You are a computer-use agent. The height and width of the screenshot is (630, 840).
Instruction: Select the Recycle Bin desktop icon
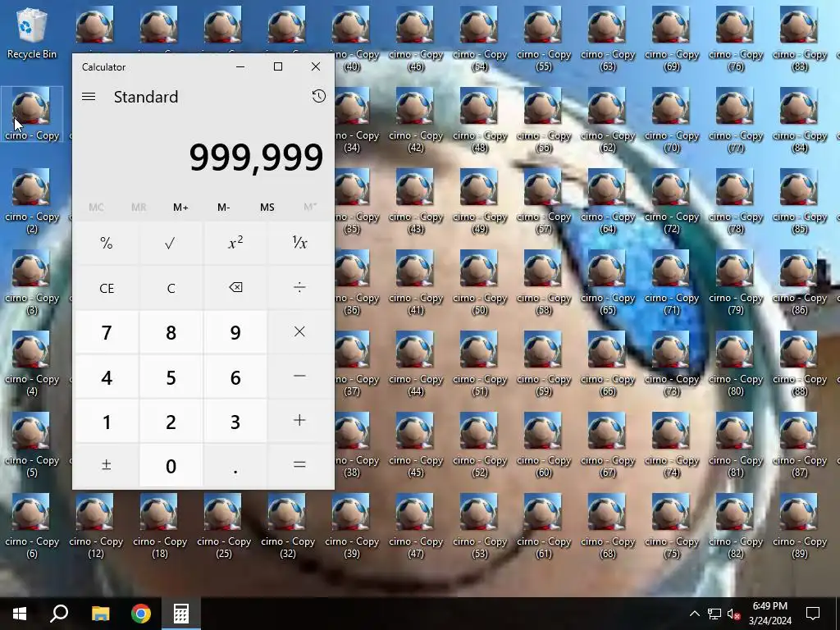point(32,33)
